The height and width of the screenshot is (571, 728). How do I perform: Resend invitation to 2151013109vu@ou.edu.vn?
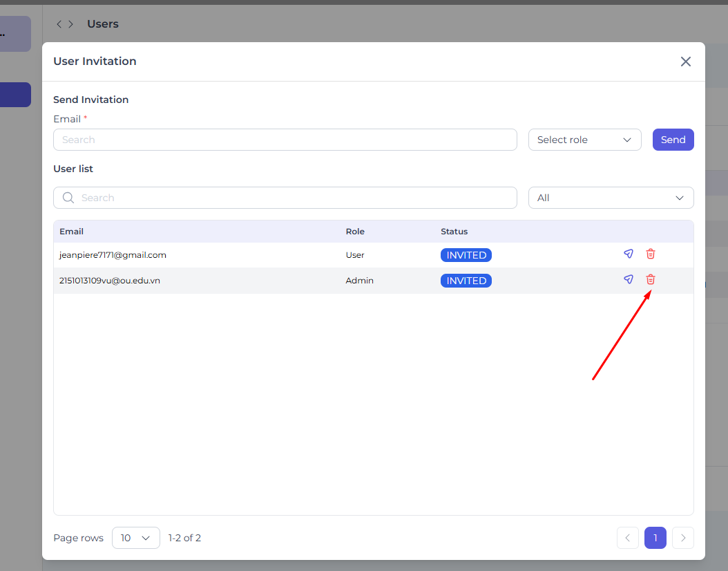tap(628, 279)
